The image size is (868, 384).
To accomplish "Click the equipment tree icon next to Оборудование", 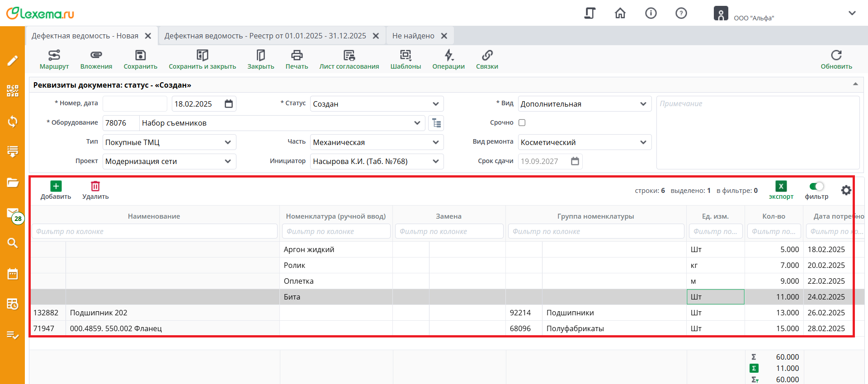I will click(436, 123).
